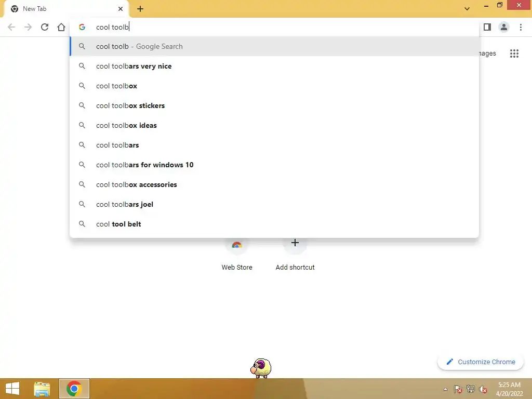
Task: Click the sheep desktop pet
Action: click(261, 368)
